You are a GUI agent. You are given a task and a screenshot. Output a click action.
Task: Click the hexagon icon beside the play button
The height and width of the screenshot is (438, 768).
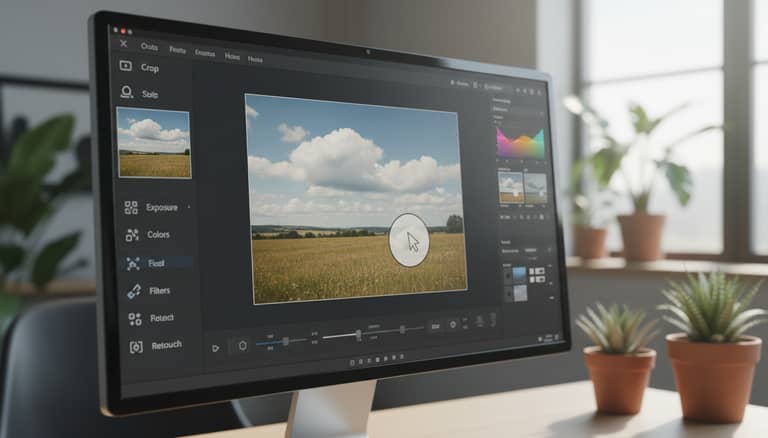pyautogui.click(x=242, y=345)
